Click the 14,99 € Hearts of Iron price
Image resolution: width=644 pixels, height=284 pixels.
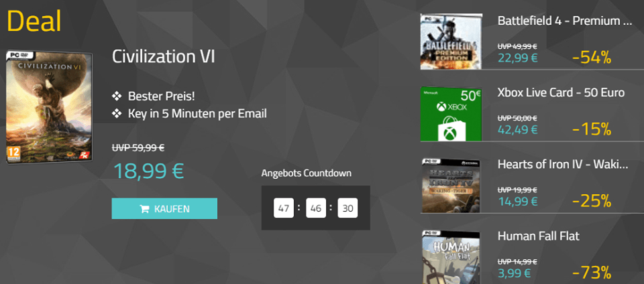(x=517, y=201)
